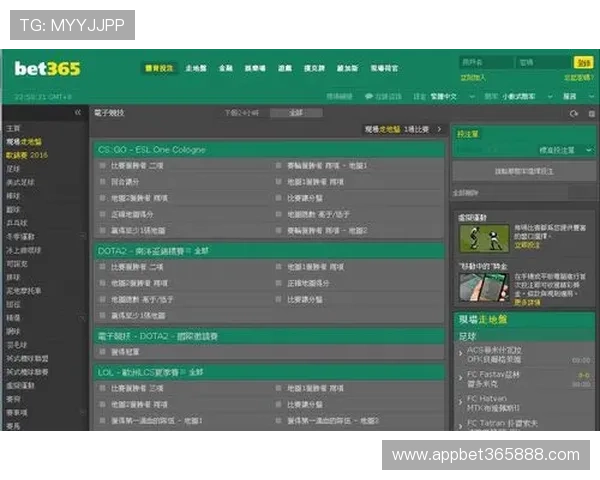Image resolution: width=600 pixels, height=480 pixels.
Task: Open the 娛樂場 top navigation tab
Action: click(x=255, y=68)
